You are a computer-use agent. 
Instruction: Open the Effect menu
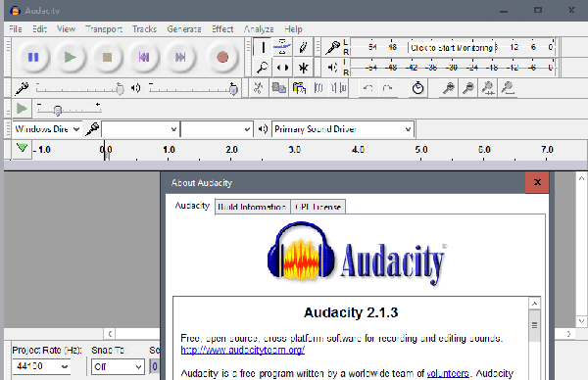tap(222, 29)
